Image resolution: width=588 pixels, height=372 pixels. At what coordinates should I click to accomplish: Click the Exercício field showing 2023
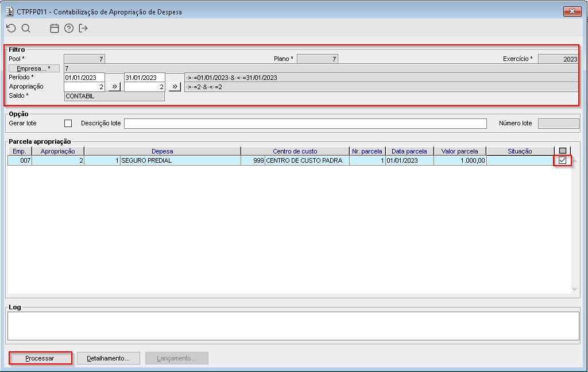tap(558, 59)
